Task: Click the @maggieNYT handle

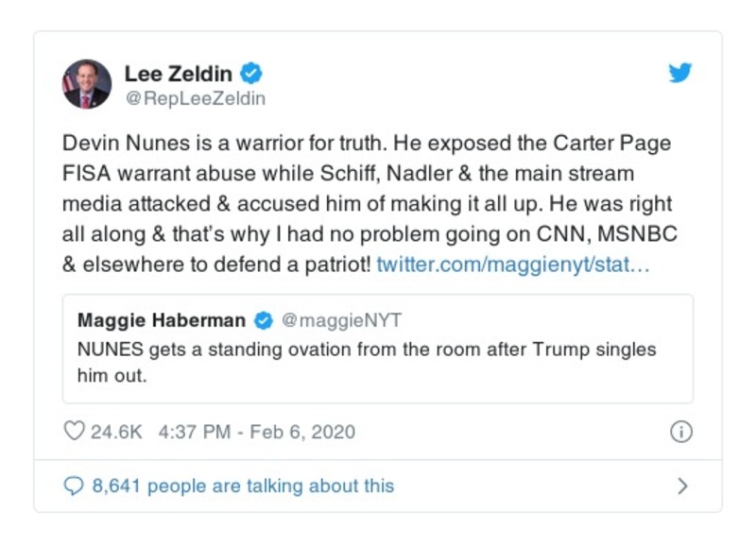Action: tap(342, 320)
